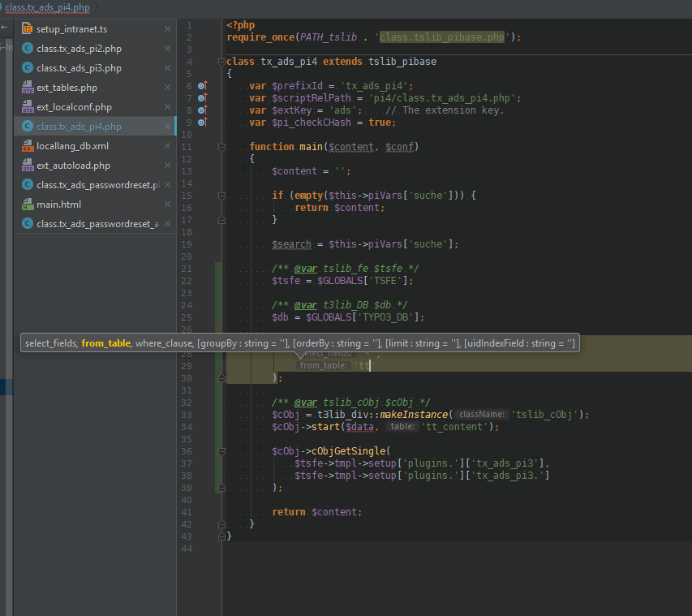The image size is (692, 616).
Task: Click the left arrow icon above the sidebar
Action: point(5,28)
